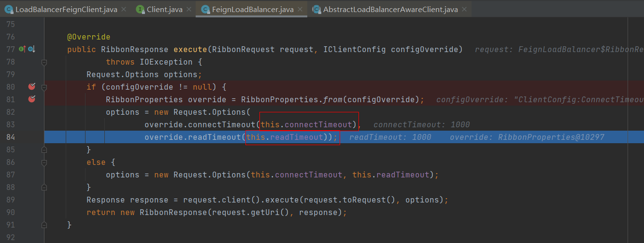The height and width of the screenshot is (243, 644).
Task: Collapse the fold marker at line 78
Action: coord(44,62)
